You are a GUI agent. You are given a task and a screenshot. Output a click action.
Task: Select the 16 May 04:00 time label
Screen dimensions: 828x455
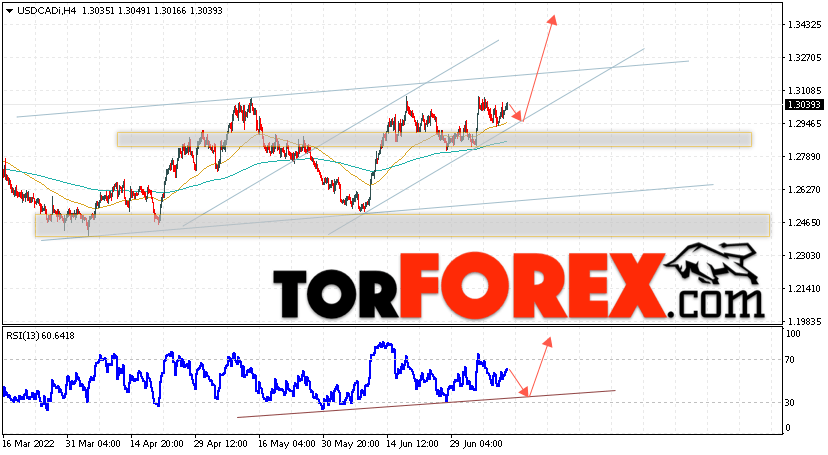point(285,444)
